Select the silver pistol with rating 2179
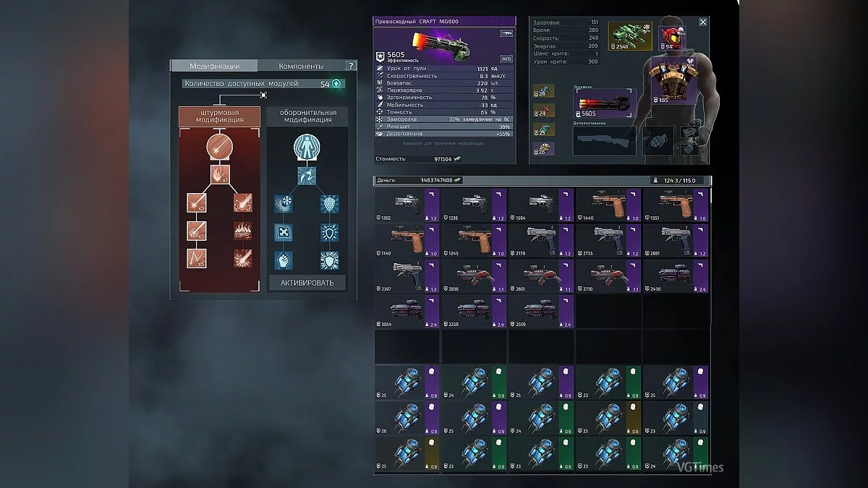 point(541,240)
